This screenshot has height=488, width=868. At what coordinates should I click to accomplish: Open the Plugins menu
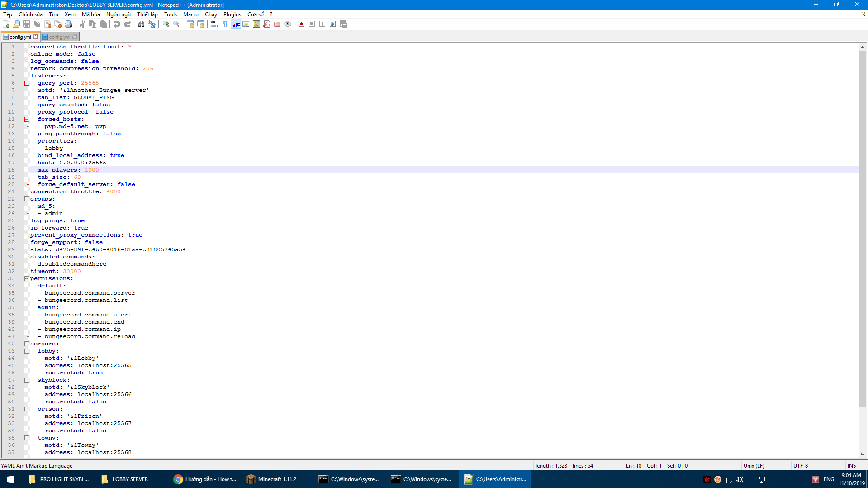(x=232, y=14)
